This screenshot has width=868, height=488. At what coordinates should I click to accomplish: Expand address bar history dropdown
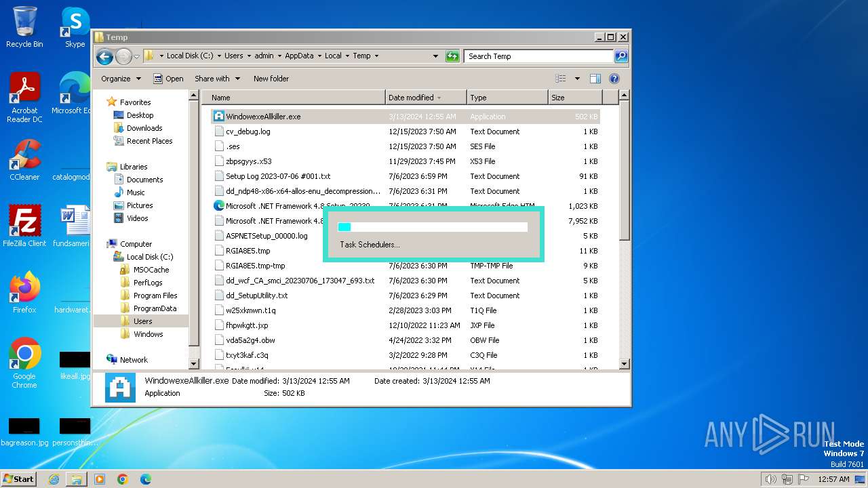[435, 56]
